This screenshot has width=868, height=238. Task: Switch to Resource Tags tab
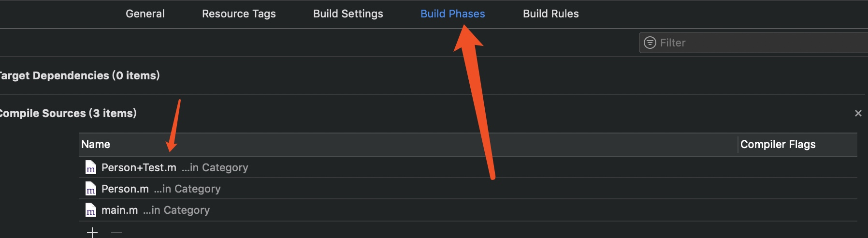[239, 14]
